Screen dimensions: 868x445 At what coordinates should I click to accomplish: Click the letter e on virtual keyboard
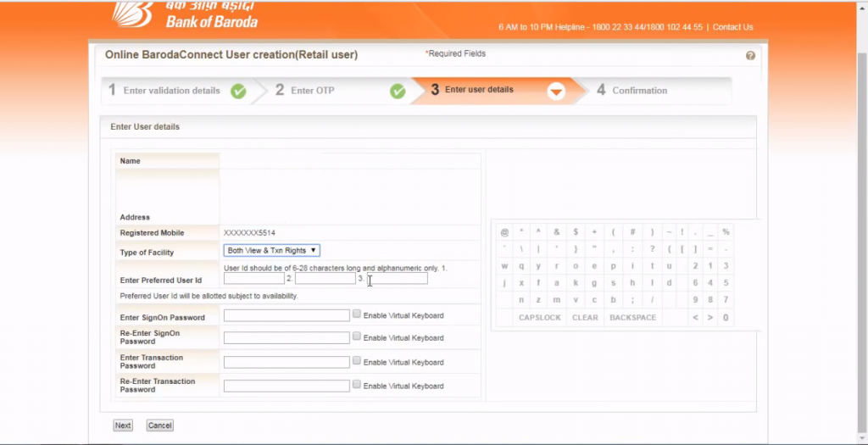(594, 266)
